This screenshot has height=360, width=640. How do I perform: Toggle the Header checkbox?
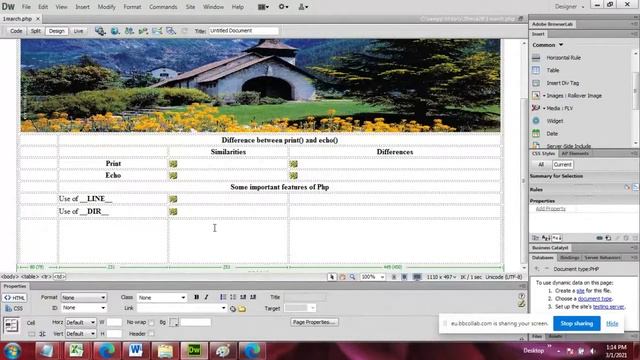[x=151, y=334]
